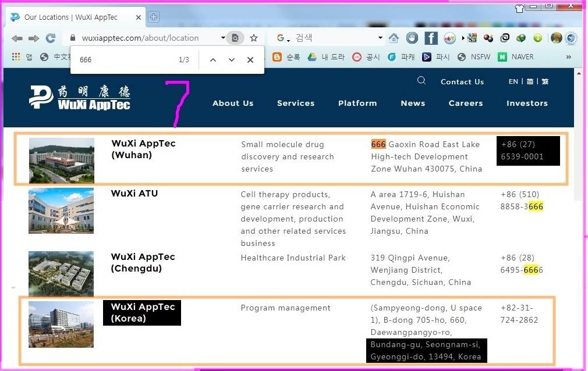Open the home page icon in toolbar
This screenshot has height=371, width=588.
[x=394, y=38]
